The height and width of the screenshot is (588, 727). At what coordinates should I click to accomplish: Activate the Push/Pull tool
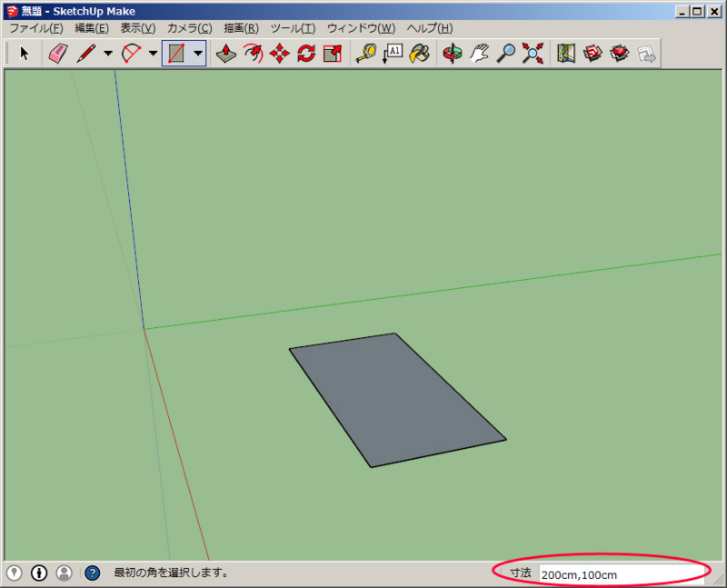(225, 55)
